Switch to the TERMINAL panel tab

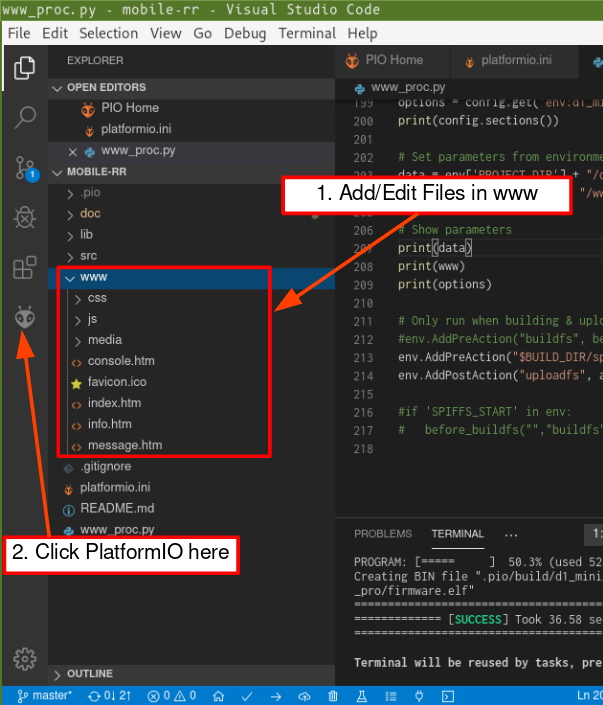tap(457, 534)
